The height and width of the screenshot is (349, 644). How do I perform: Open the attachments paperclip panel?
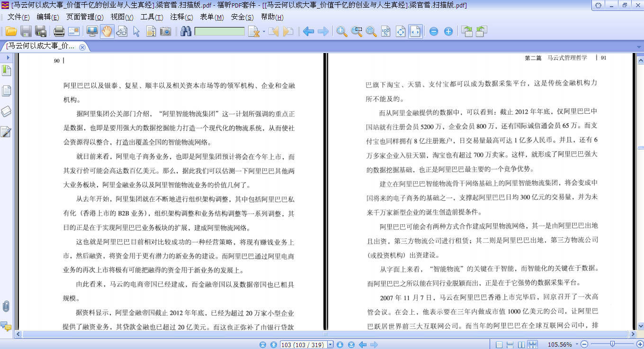pos(6,306)
